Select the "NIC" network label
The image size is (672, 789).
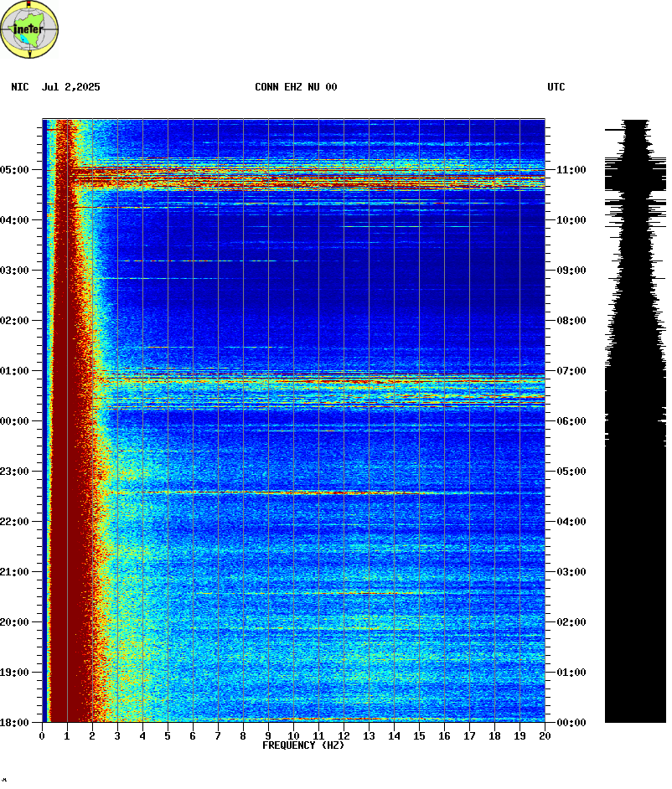[x=20, y=87]
